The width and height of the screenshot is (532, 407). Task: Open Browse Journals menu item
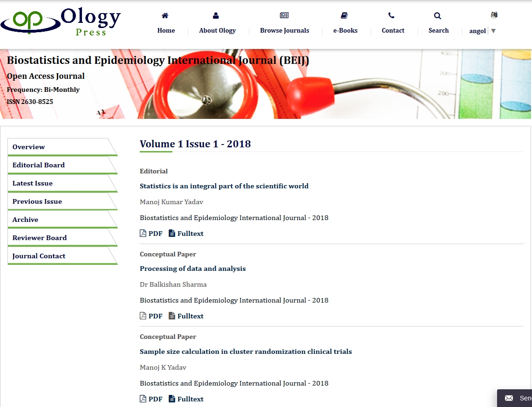285,31
